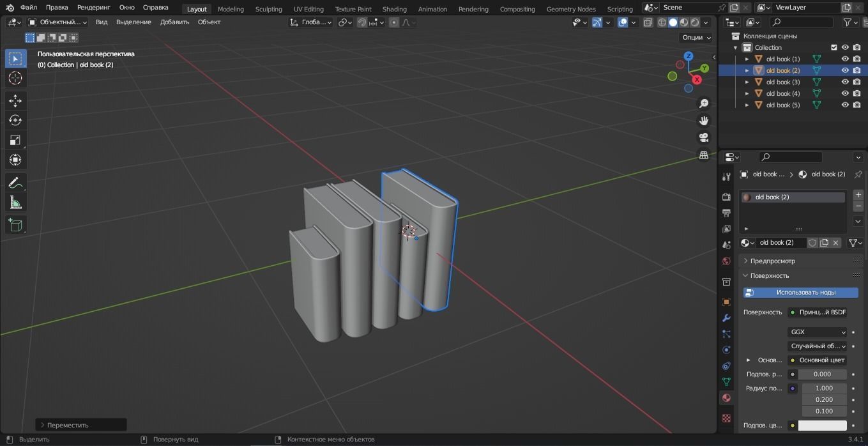The height and width of the screenshot is (446, 868).
Task: Click the subsurface radius 1.000 field
Action: (824, 388)
